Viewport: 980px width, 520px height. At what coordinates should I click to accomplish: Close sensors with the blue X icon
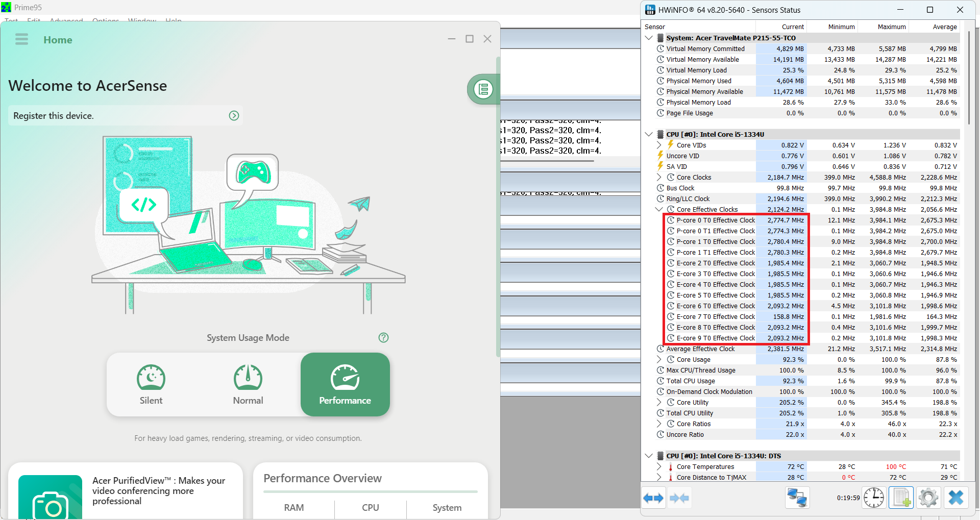[x=956, y=498]
